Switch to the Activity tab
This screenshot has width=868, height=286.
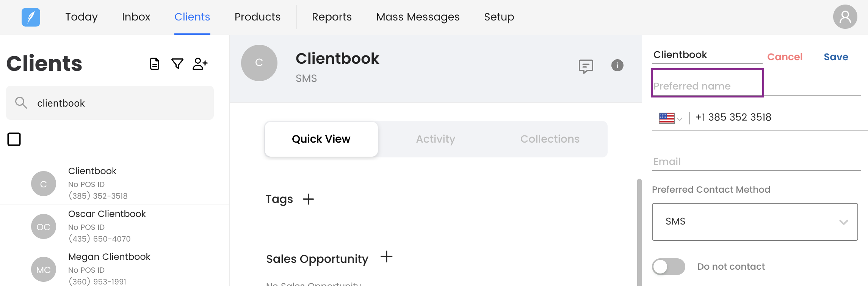[436, 139]
